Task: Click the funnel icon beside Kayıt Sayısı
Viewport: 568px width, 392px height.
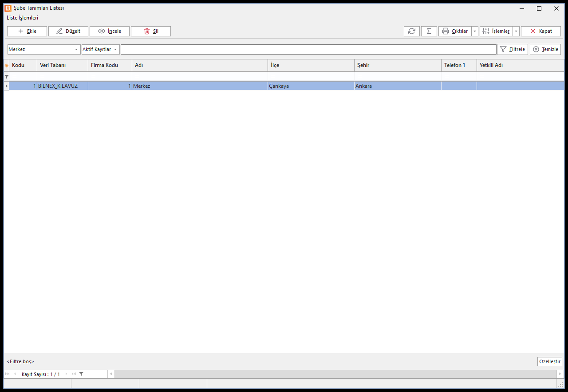Action: coord(81,374)
